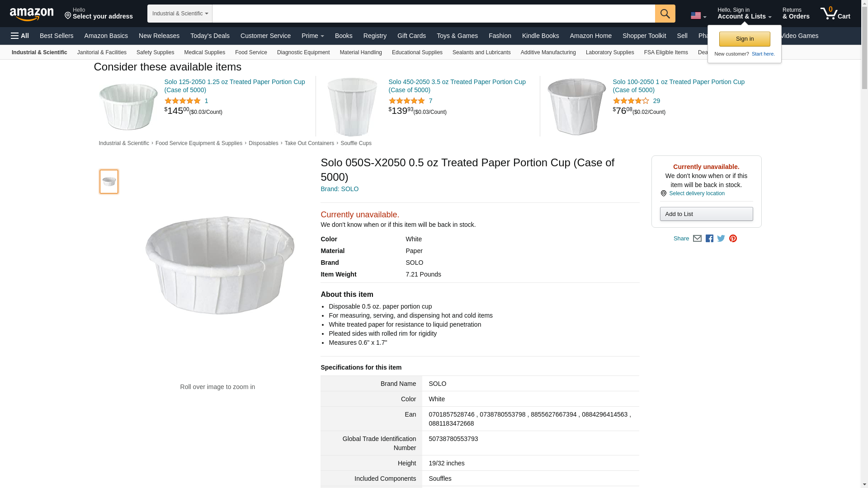This screenshot has height=488, width=868.
Task: Click the Amazon logo
Action: (x=32, y=14)
